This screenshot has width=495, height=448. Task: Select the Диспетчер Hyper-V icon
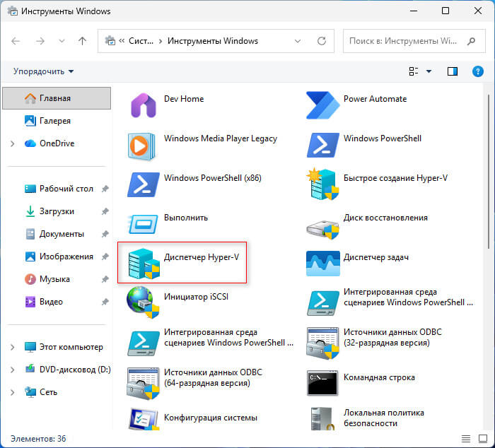pos(144,264)
